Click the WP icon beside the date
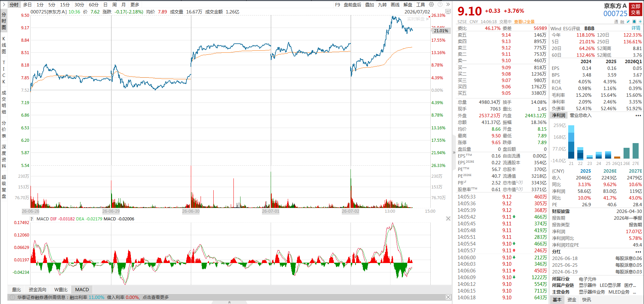Image resolution: width=644 pixels, height=304 pixels. point(448,11)
